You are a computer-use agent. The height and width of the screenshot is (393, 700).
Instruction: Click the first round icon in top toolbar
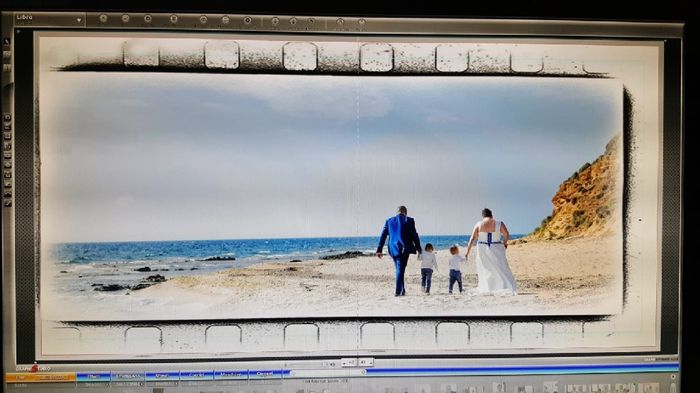(103, 18)
